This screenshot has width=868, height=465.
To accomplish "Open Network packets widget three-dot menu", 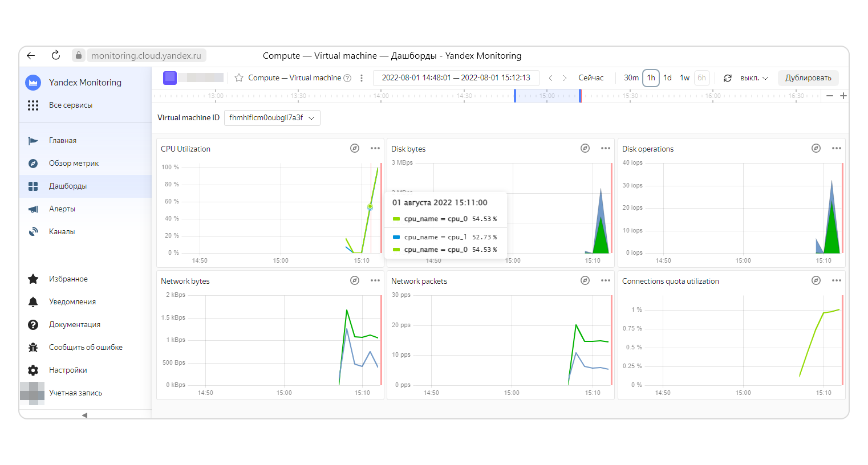I will (606, 280).
